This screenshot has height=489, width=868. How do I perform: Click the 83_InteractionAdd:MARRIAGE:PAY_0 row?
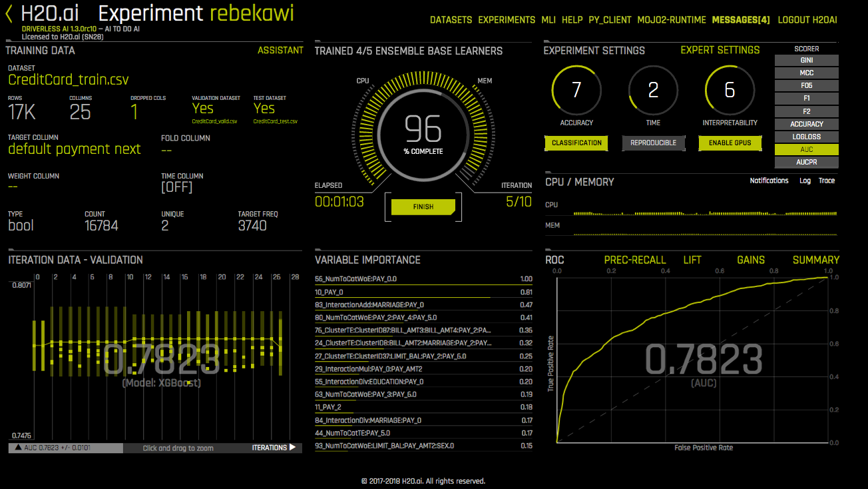[423, 304]
